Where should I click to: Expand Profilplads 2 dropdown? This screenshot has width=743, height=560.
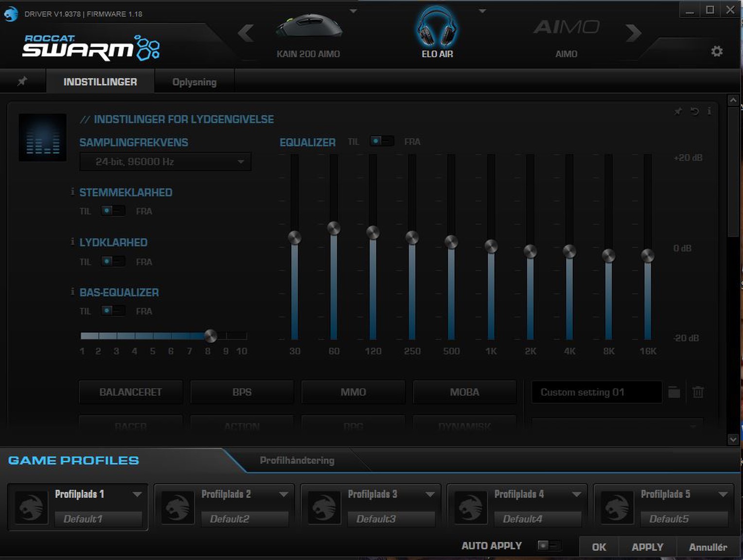click(283, 494)
